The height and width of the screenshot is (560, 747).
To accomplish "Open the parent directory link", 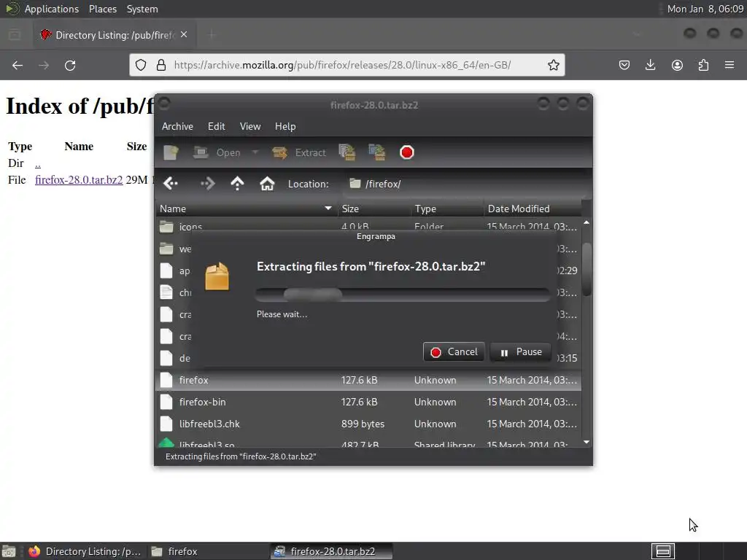I will pos(38,163).
